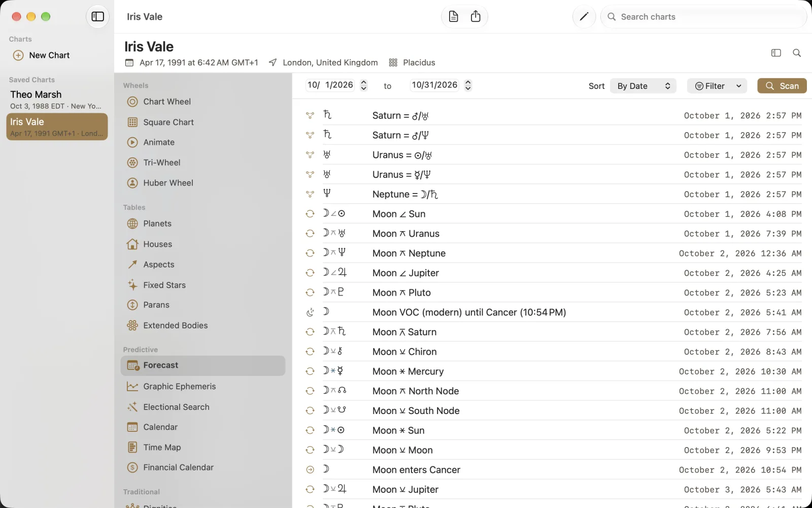Open the Parans table

[x=203, y=305]
